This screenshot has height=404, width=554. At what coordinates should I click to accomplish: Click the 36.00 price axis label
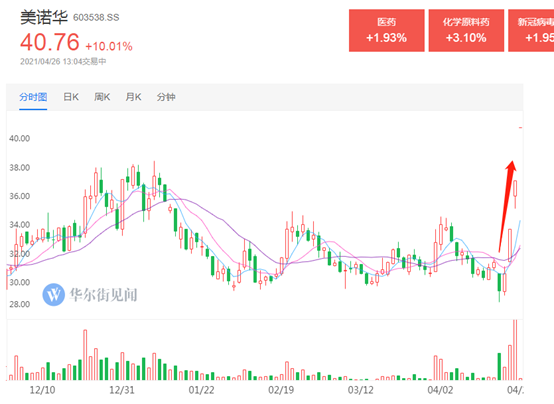click(19, 196)
